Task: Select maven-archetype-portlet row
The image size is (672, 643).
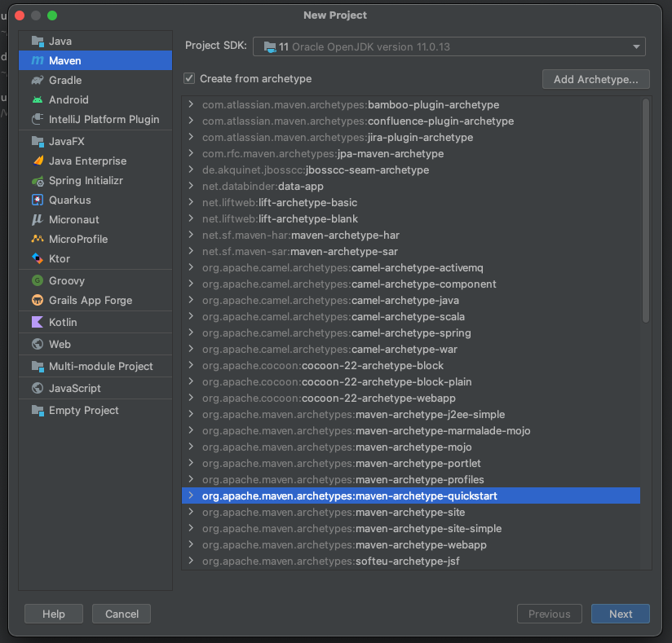Action: coord(411,463)
